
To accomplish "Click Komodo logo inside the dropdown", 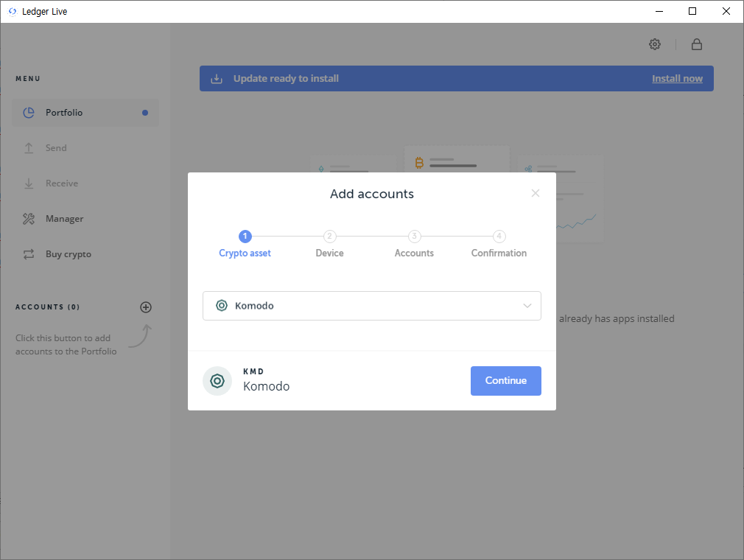I will (222, 306).
